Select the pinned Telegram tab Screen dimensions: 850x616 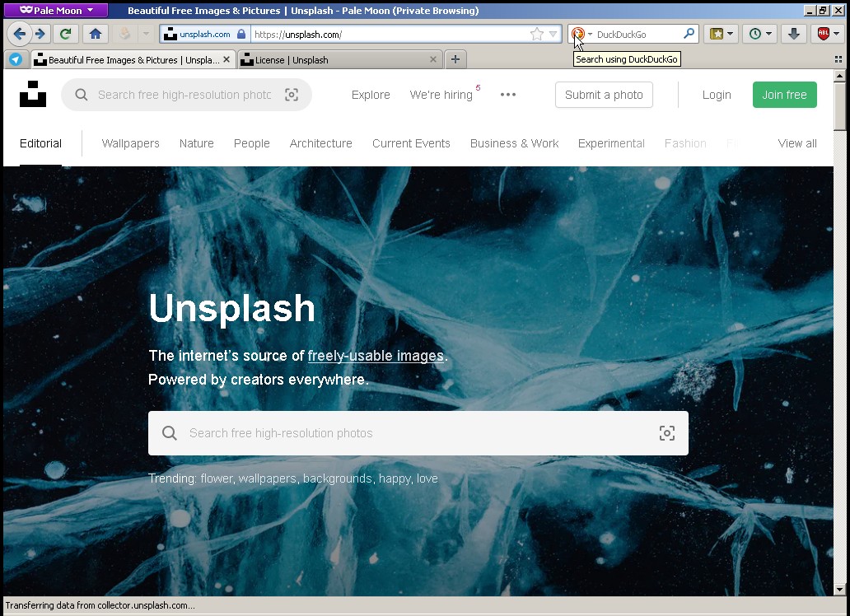(x=16, y=59)
